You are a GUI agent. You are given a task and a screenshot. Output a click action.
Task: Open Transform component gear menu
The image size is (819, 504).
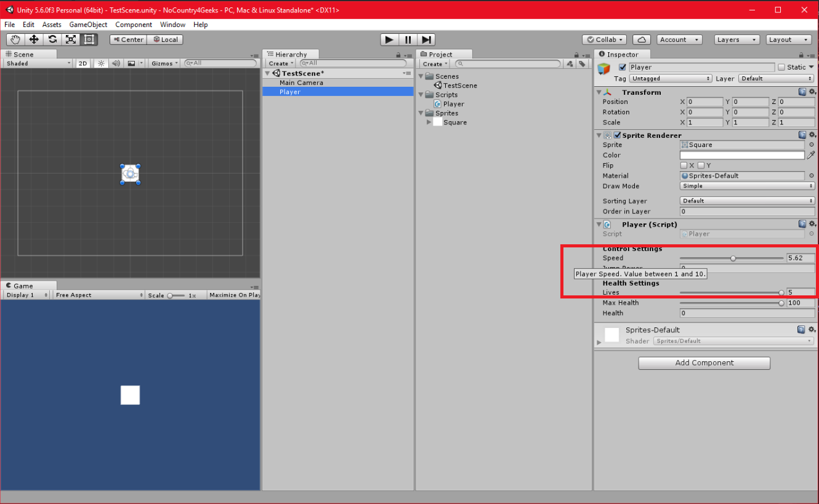click(x=812, y=92)
